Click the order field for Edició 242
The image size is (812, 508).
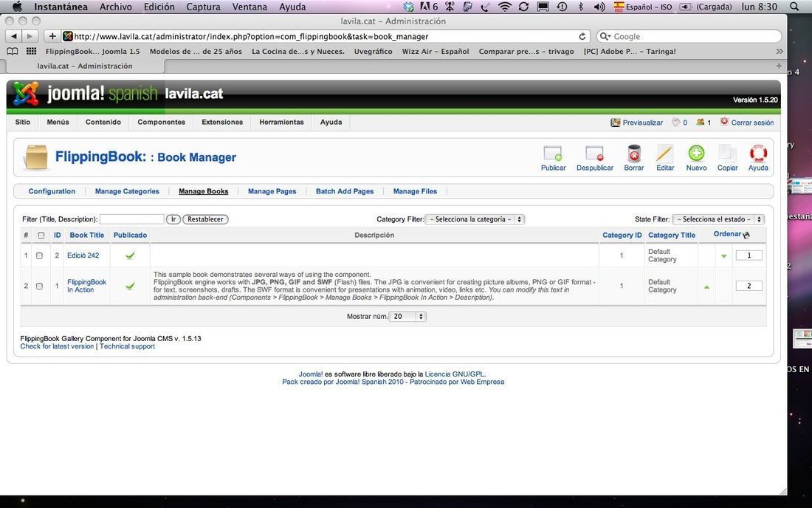point(749,255)
